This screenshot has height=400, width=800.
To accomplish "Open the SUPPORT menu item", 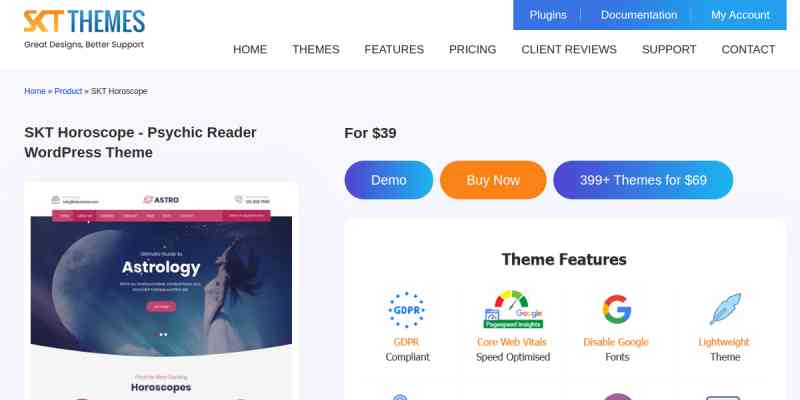I will tap(669, 49).
